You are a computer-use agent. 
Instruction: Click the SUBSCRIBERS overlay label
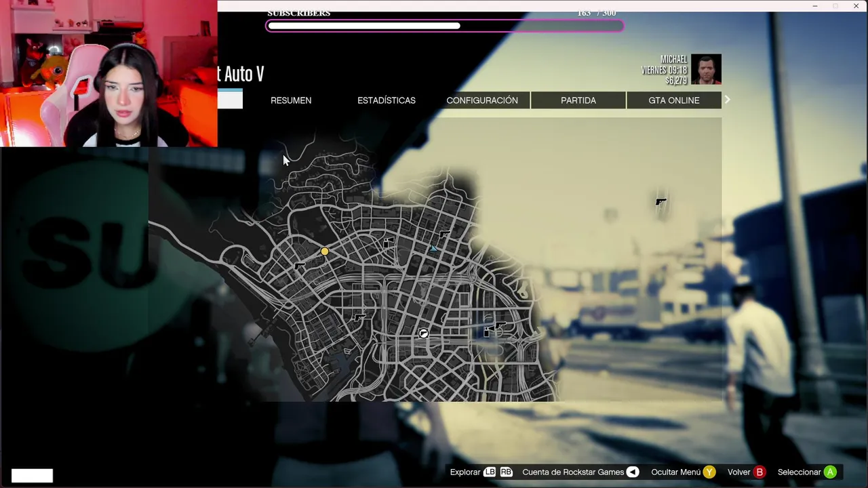(299, 14)
